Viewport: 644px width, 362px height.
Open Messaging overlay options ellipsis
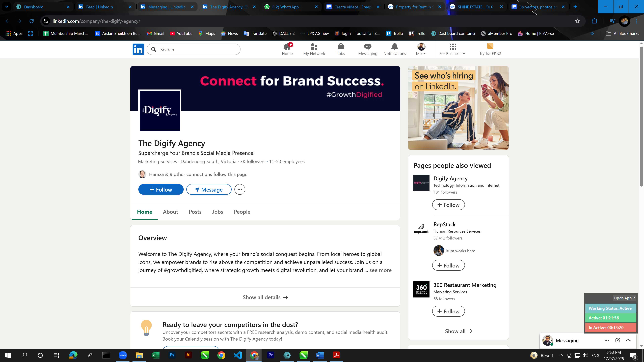point(606,340)
